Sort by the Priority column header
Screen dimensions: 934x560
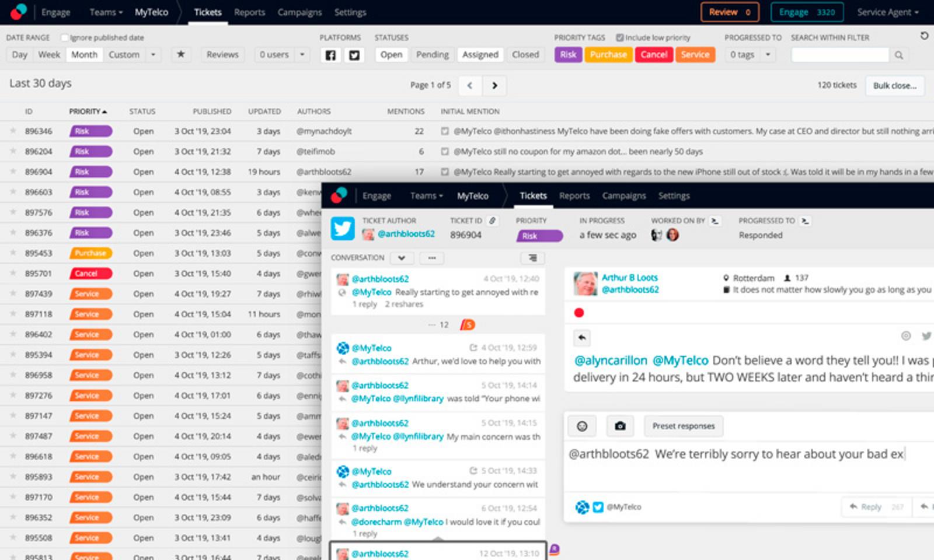(x=88, y=111)
